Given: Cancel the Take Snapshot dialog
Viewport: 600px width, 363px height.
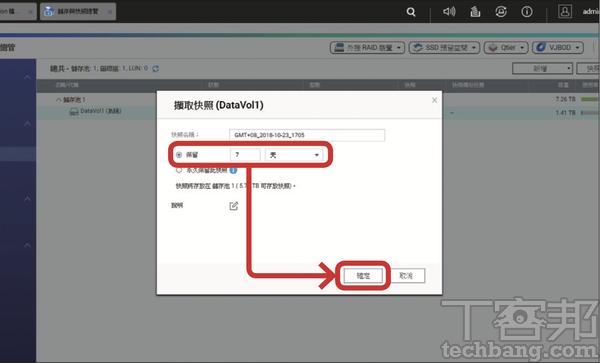Looking at the screenshot, I should tap(406, 275).
